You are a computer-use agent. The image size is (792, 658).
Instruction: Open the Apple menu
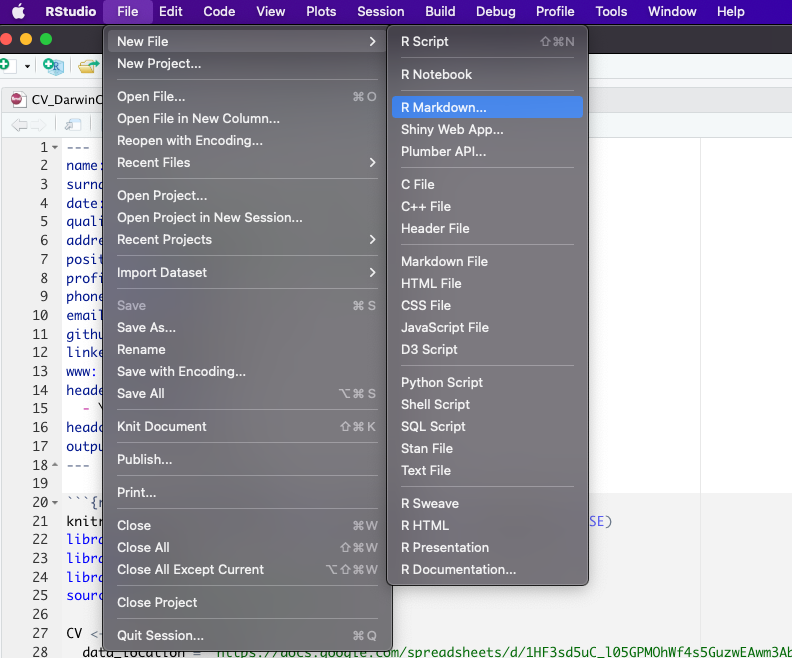pos(18,11)
